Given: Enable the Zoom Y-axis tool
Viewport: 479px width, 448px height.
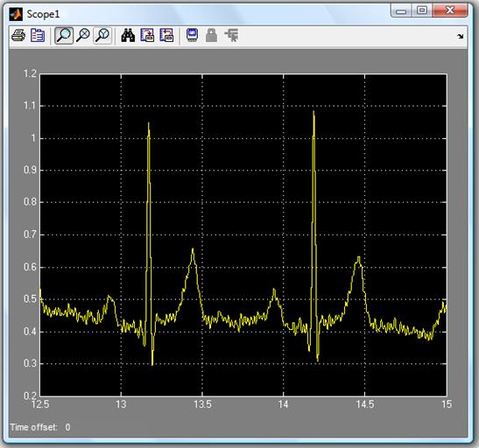Looking at the screenshot, I should click(102, 36).
